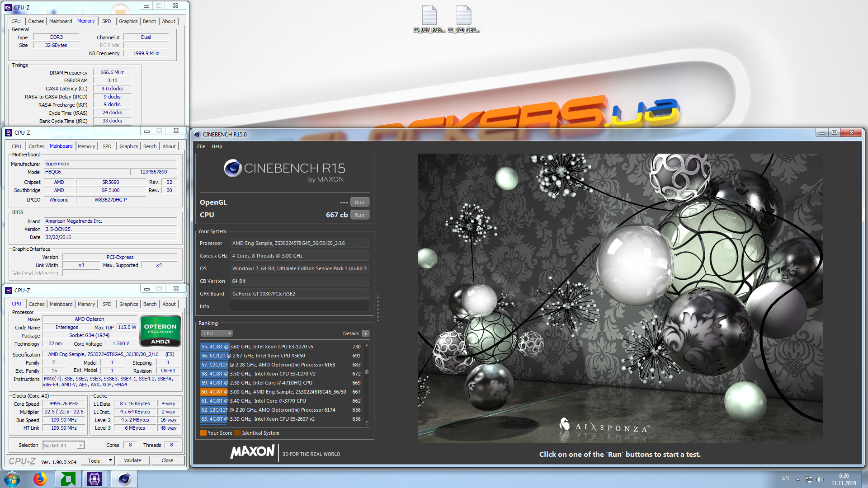868x488 pixels.
Task: Click the Identical System swatch
Action: (238, 433)
